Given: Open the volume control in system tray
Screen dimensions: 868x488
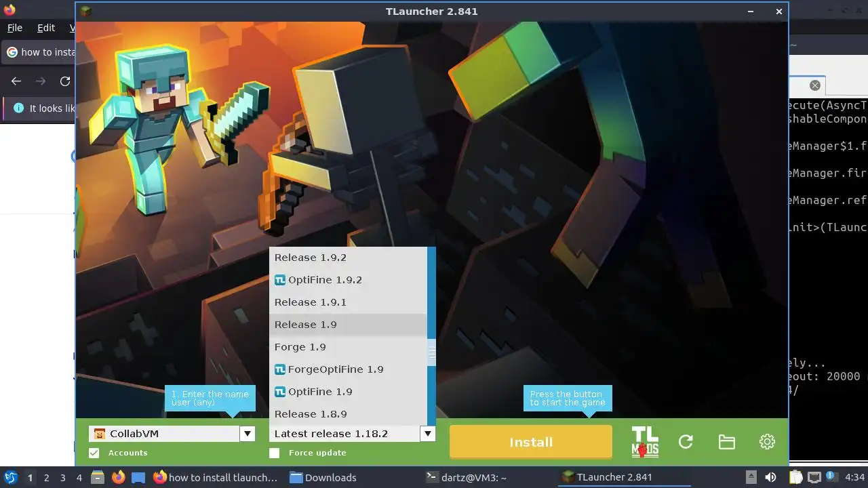Looking at the screenshot, I should pos(770,477).
